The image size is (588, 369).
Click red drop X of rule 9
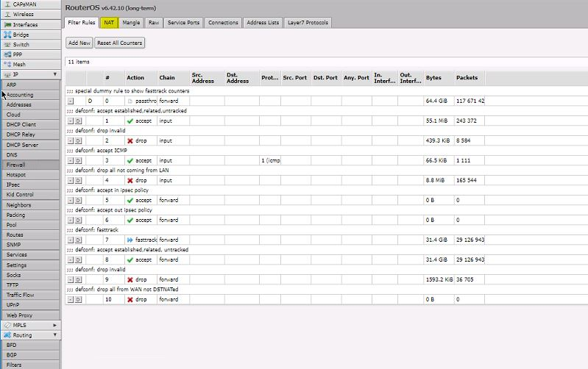[x=130, y=280]
